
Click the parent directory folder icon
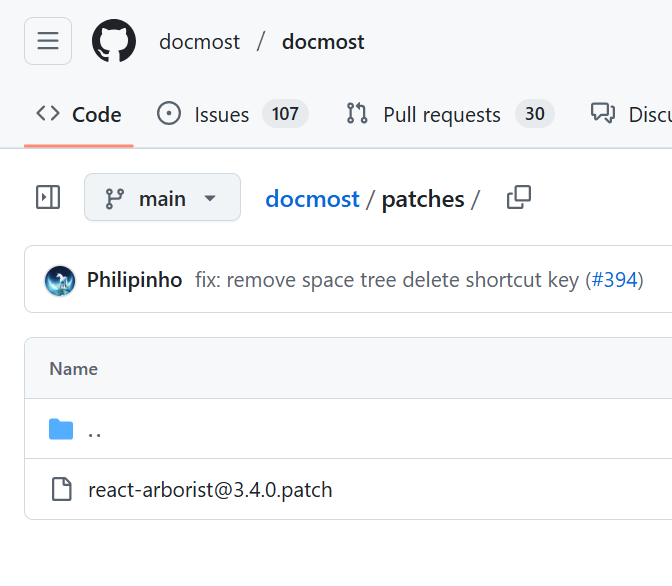pyautogui.click(x=61, y=429)
